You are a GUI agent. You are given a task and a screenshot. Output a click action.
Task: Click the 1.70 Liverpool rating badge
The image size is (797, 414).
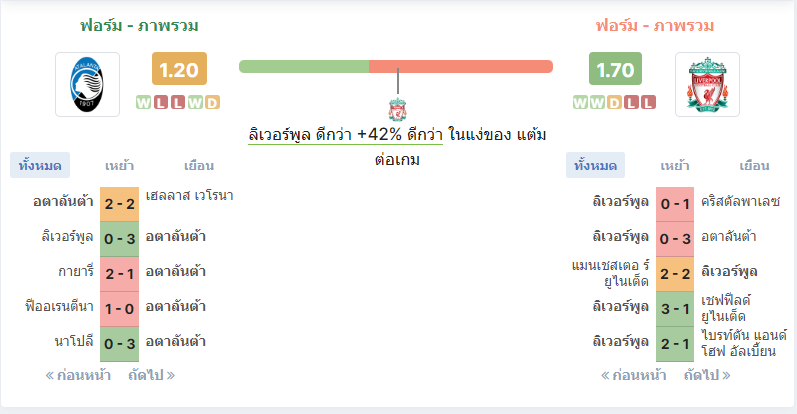pos(615,69)
